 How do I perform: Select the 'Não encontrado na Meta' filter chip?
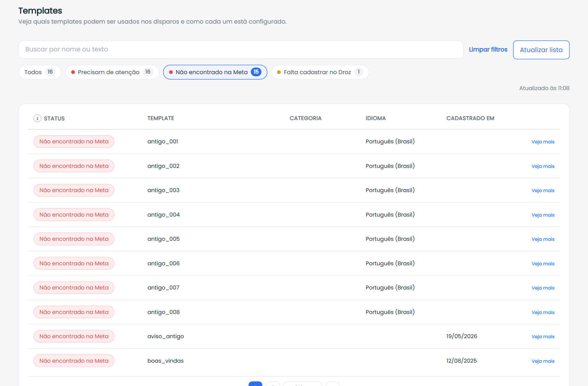point(215,72)
